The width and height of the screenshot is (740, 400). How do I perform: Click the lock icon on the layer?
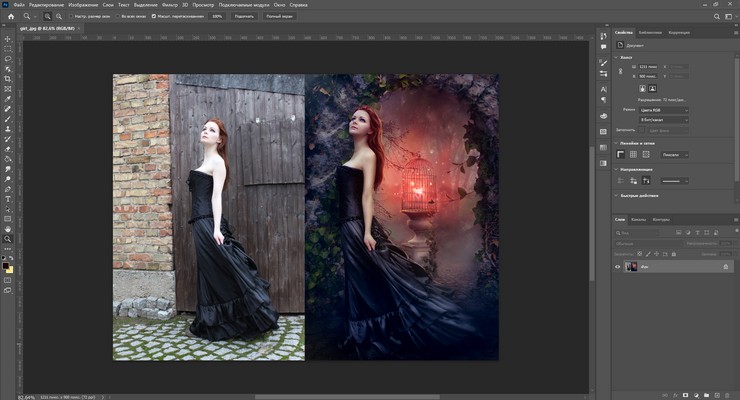(x=725, y=267)
